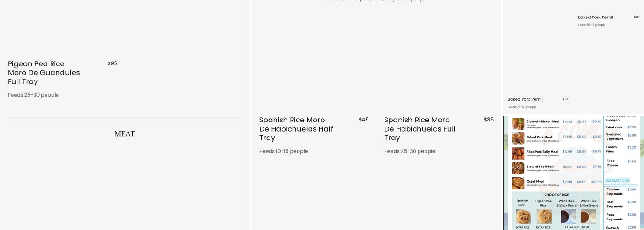Click the Stewed Chicken Meal food photo
Screen dimensions: 644x230
518,124
